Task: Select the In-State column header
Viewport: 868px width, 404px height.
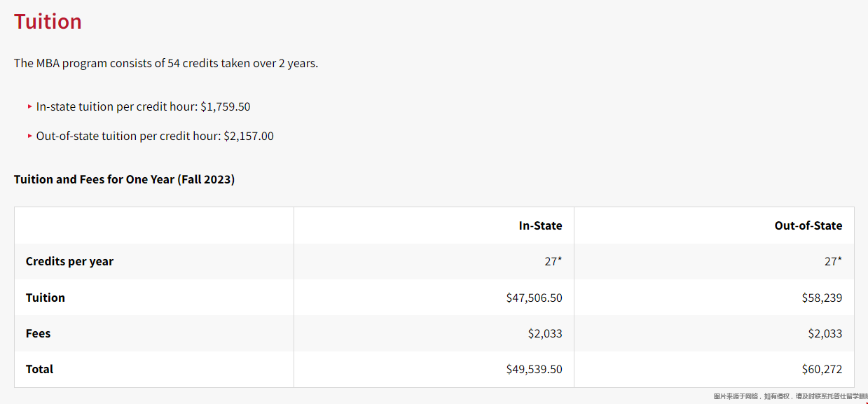Action: [540, 225]
